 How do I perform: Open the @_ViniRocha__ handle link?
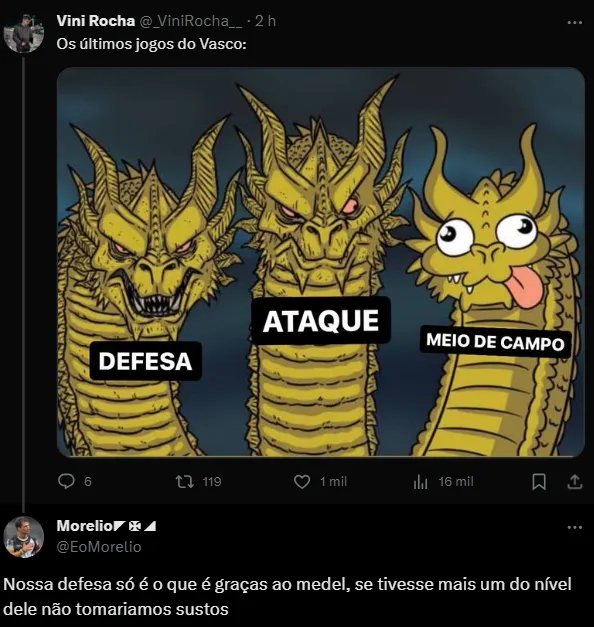tap(190, 21)
